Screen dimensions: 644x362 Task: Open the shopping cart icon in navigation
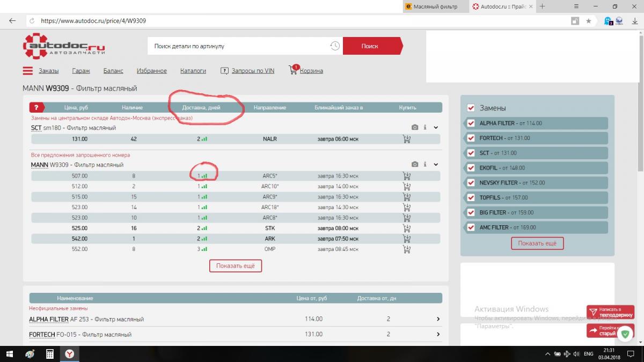pos(294,70)
